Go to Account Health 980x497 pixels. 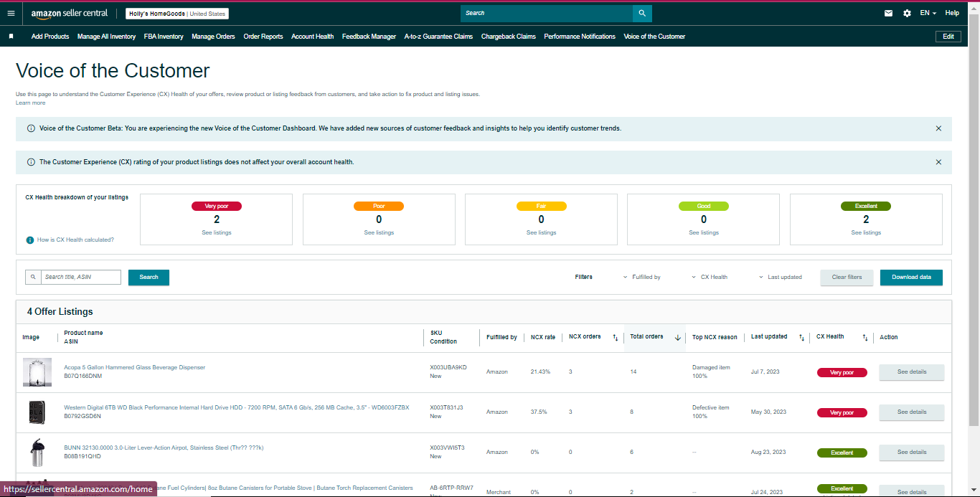[312, 37]
